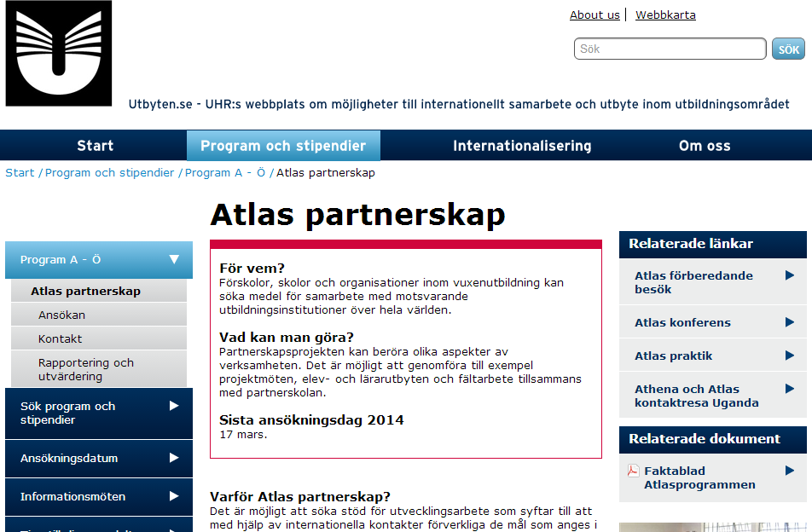Image resolution: width=812 pixels, height=532 pixels.
Task: Click the För vem? heading
Action: [252, 268]
